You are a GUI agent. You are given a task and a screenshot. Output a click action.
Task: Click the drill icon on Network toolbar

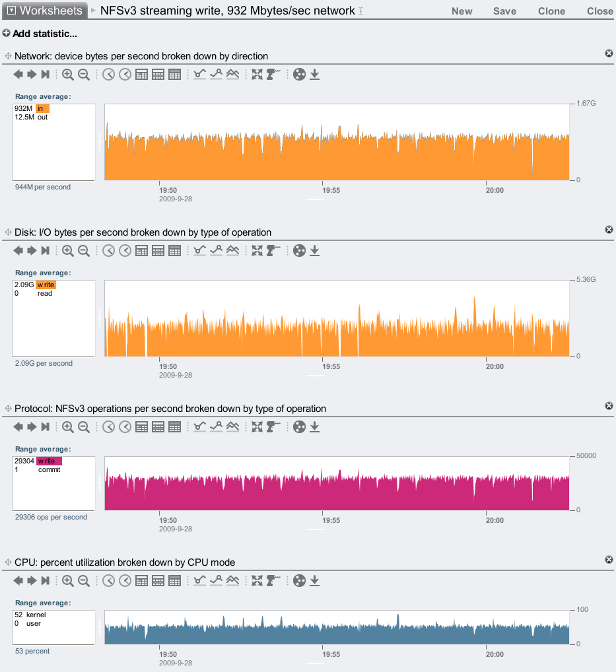coord(273,75)
